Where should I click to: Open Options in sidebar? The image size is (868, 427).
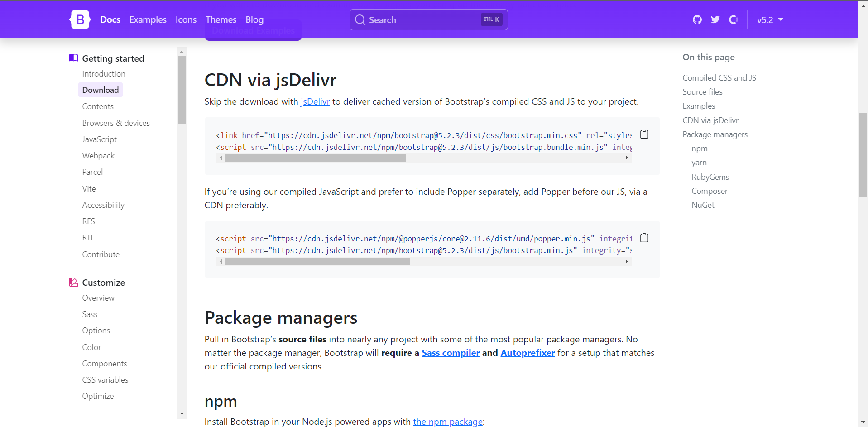96,331
